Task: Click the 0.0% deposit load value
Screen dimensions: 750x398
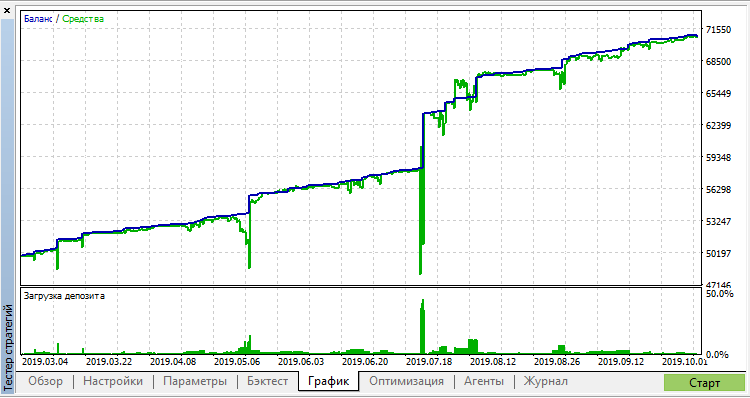Action: pos(717,354)
